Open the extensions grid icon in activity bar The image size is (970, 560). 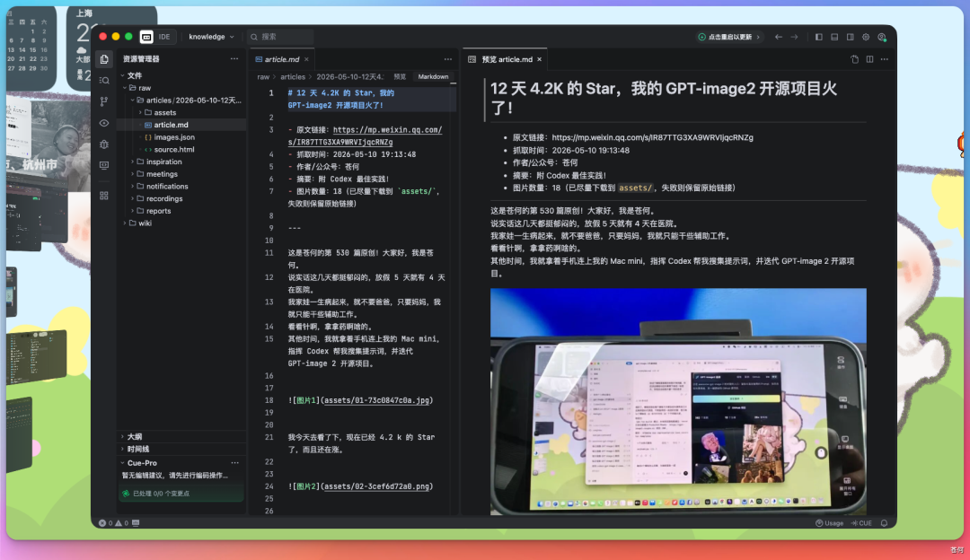pyautogui.click(x=104, y=196)
